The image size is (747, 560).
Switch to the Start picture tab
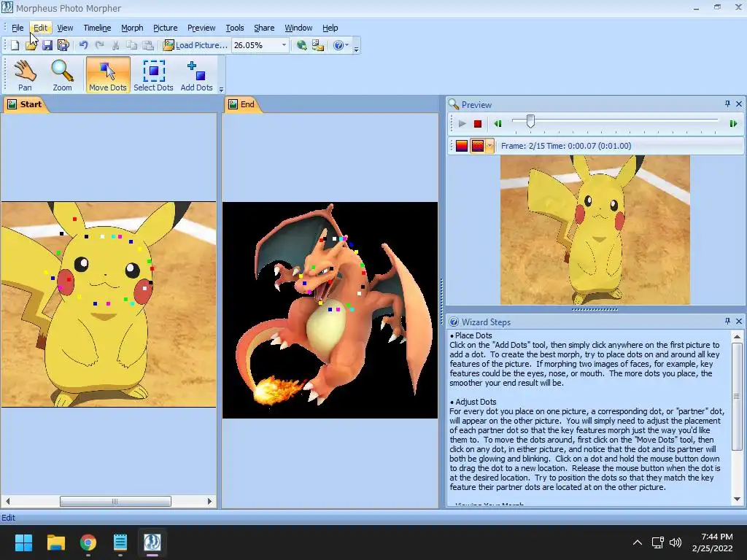tap(26, 104)
